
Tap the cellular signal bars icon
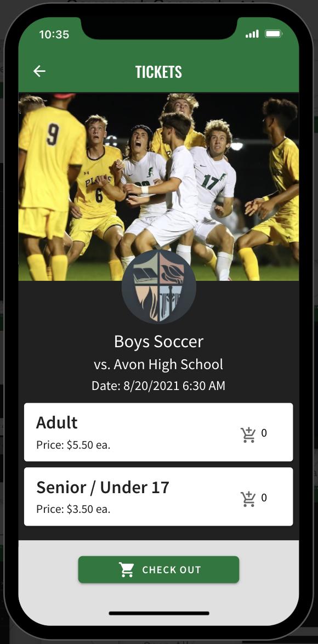click(x=252, y=33)
